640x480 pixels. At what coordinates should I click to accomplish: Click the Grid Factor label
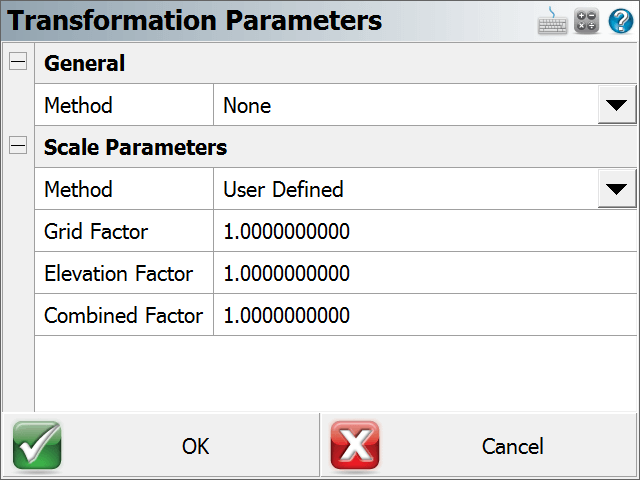tap(96, 231)
